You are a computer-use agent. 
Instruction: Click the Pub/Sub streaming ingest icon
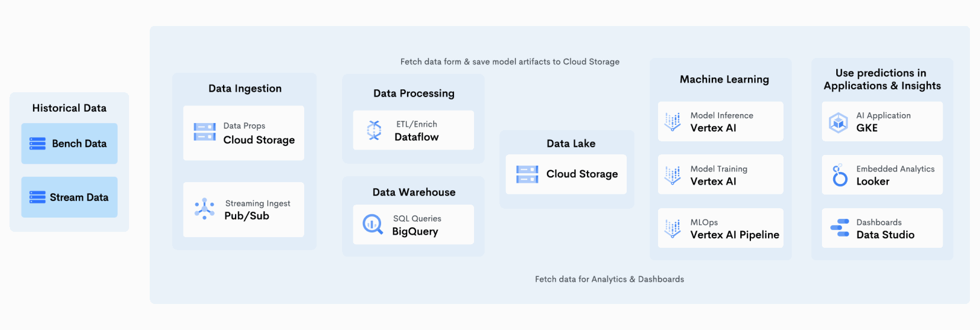tap(205, 209)
